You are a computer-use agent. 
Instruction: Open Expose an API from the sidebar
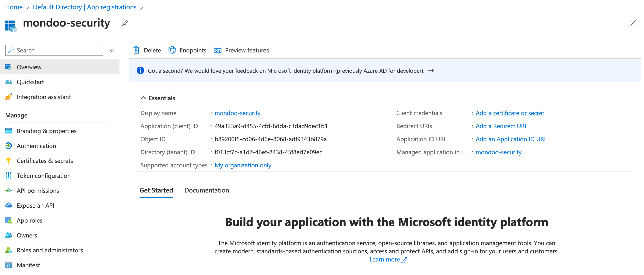(35, 205)
